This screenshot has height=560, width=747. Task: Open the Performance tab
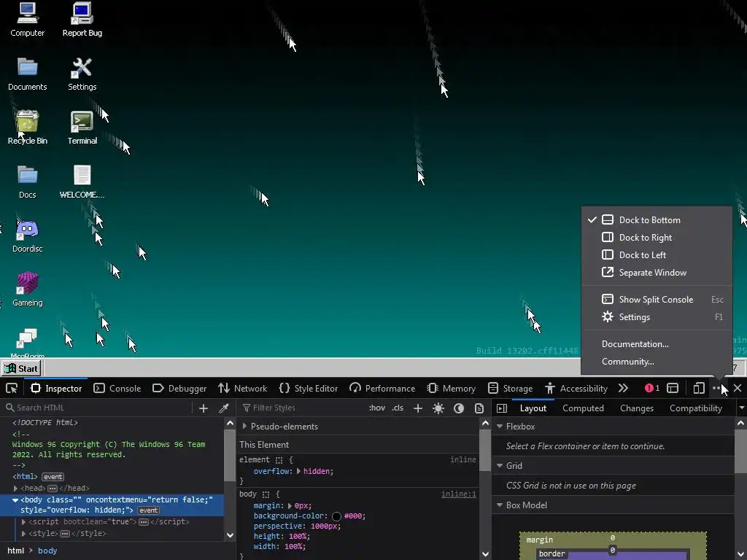coord(382,388)
